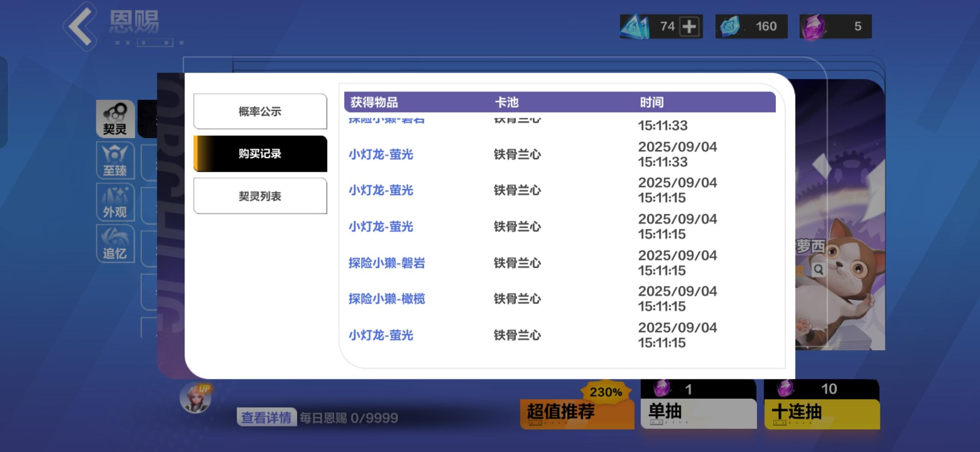Select the 每日恩赐 0/9999 counter

pyautogui.click(x=349, y=418)
